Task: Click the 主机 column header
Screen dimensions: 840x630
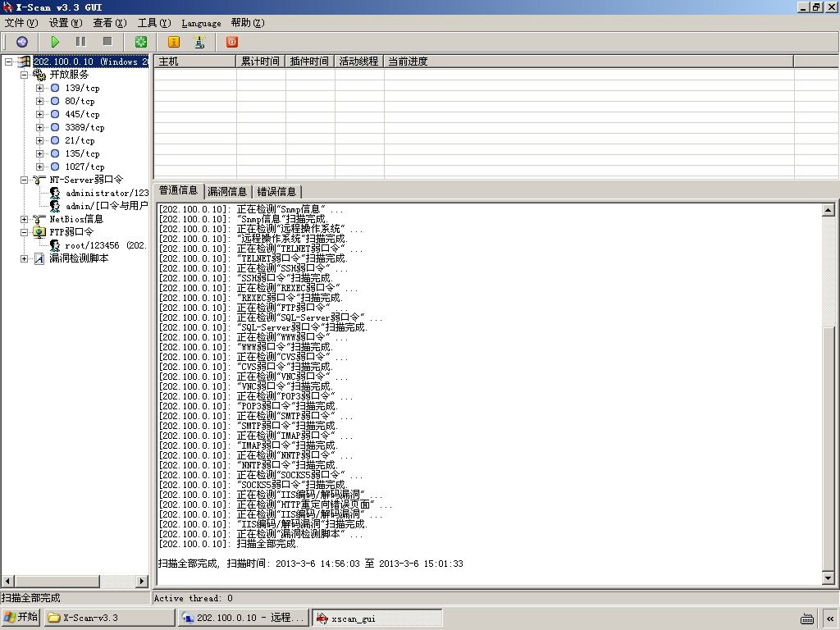Action: click(195, 62)
